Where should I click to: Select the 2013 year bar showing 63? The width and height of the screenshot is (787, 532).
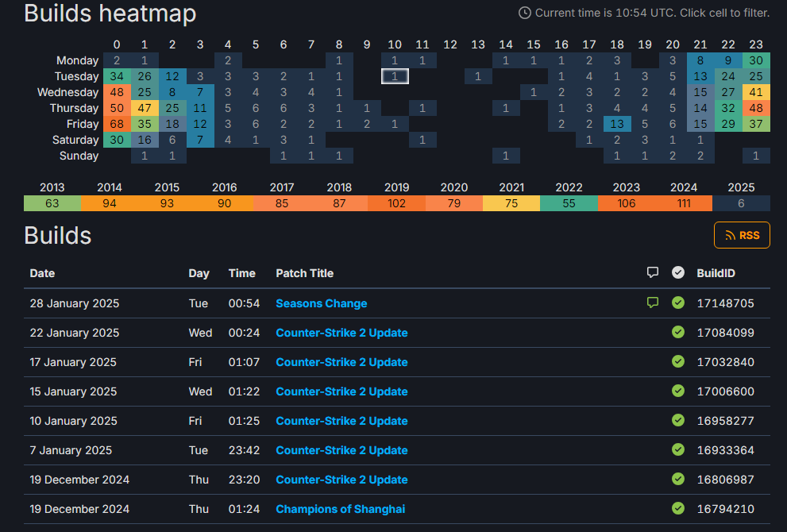pos(52,203)
